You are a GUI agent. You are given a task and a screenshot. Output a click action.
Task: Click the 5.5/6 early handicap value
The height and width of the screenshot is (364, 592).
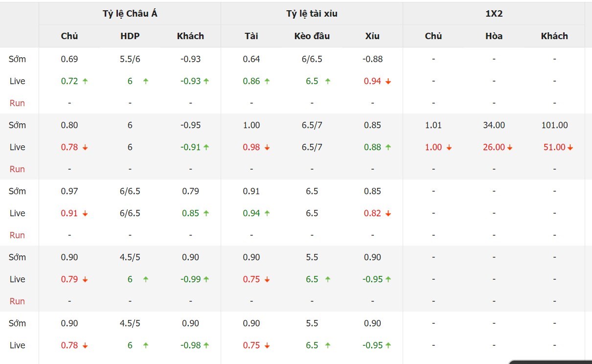(130, 59)
